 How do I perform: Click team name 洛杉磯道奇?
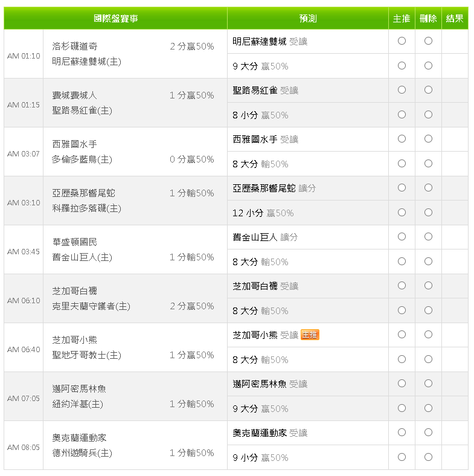tap(75, 46)
